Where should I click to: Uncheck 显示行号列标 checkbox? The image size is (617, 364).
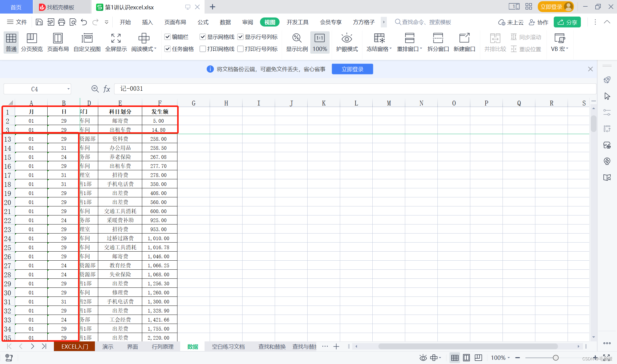[x=240, y=37]
